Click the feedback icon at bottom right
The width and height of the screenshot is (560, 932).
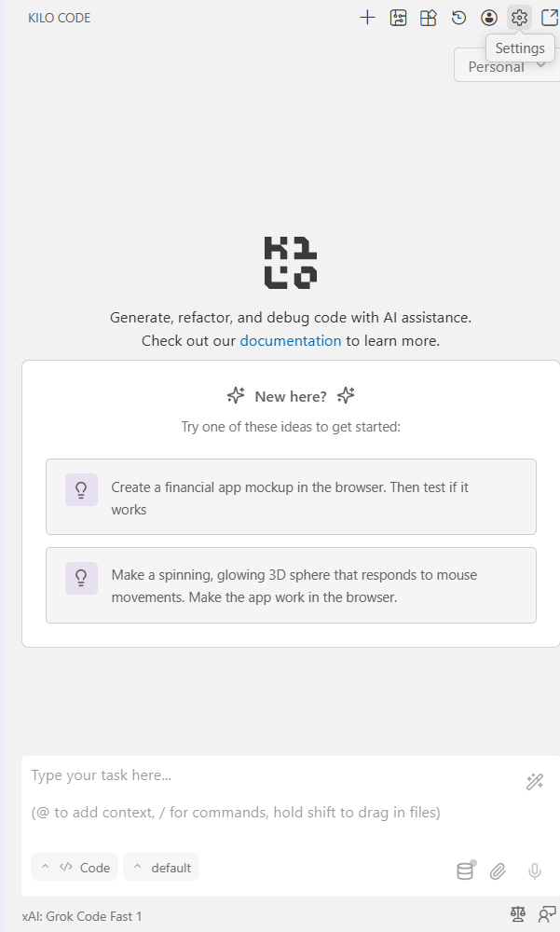click(548, 914)
